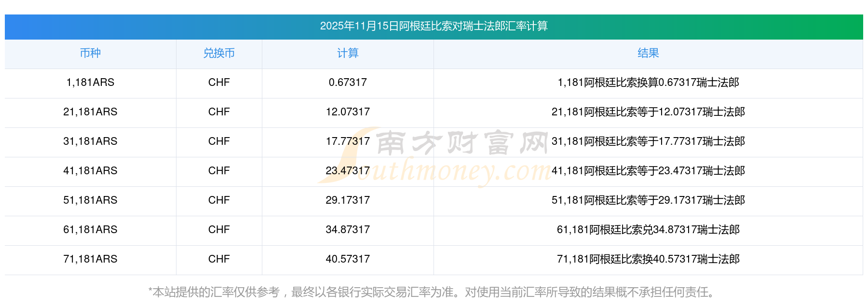This screenshot has height=307, width=868.
Task: Click the value 29.17317 in 计算 column
Action: (348, 200)
